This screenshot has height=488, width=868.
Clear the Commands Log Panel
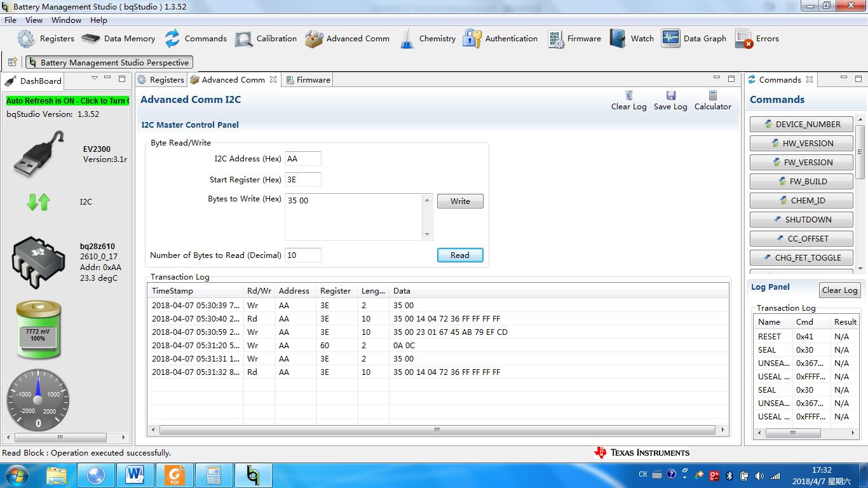tap(839, 290)
